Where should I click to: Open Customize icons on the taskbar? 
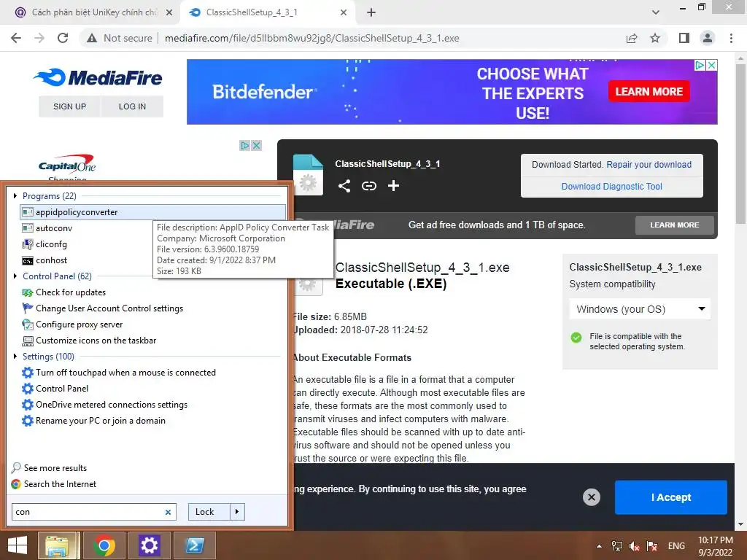coord(96,341)
